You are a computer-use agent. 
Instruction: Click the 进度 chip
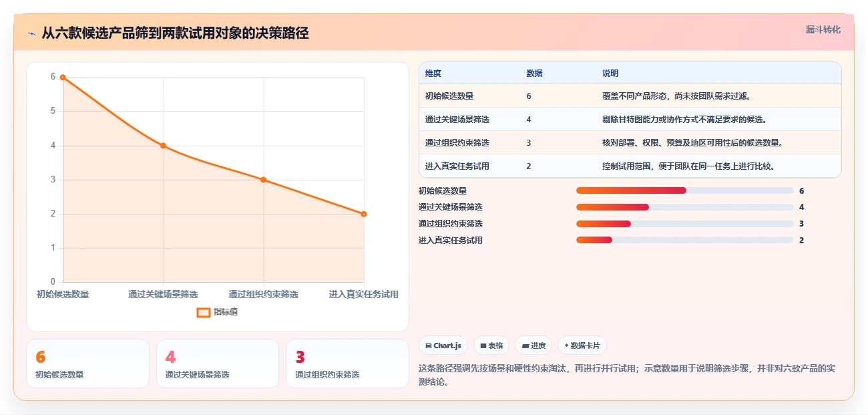533,345
